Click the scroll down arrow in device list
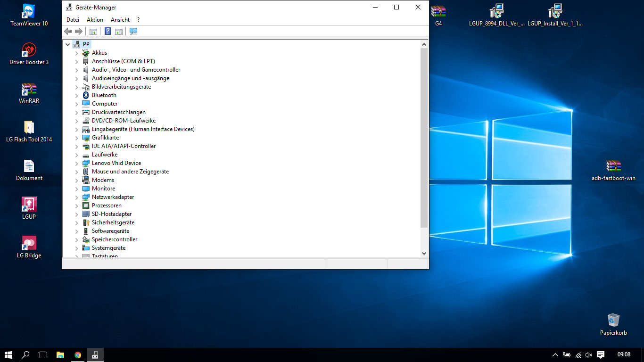The height and width of the screenshot is (362, 644). click(x=424, y=253)
